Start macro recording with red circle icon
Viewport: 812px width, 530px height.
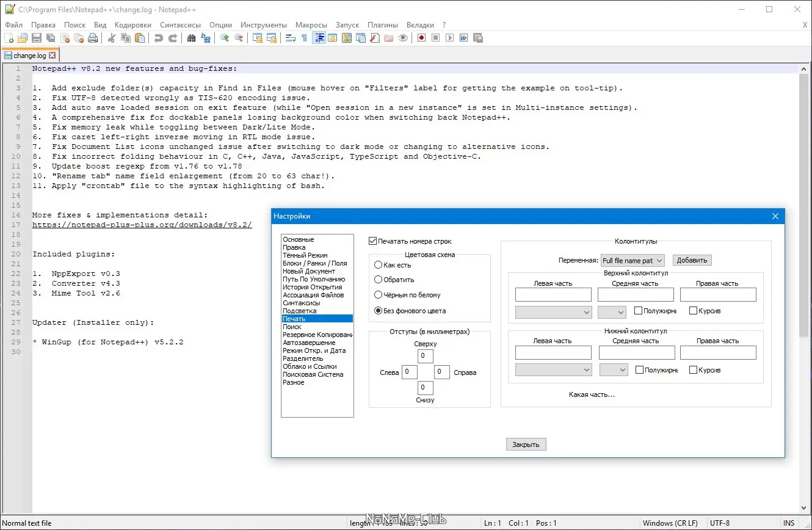[x=421, y=38]
